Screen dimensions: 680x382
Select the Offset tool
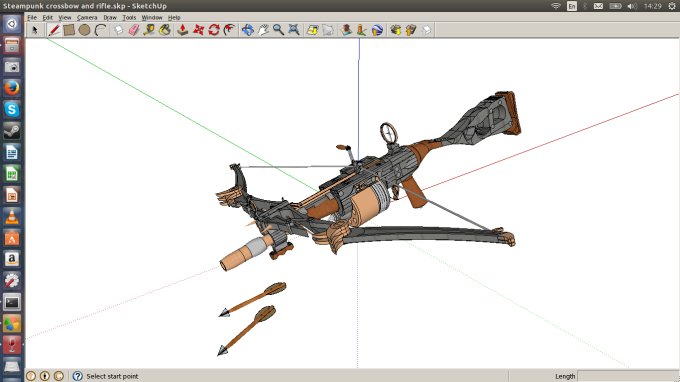coord(229,30)
